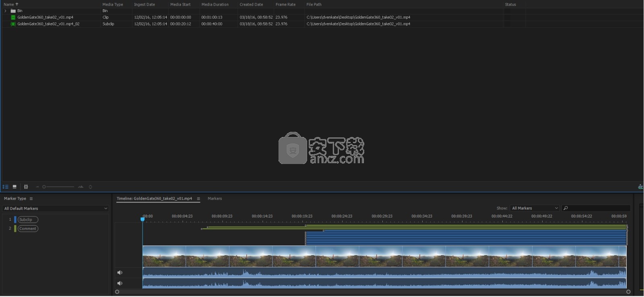644x297 pixels.
Task: Click the Clip media type cell
Action: pos(105,17)
